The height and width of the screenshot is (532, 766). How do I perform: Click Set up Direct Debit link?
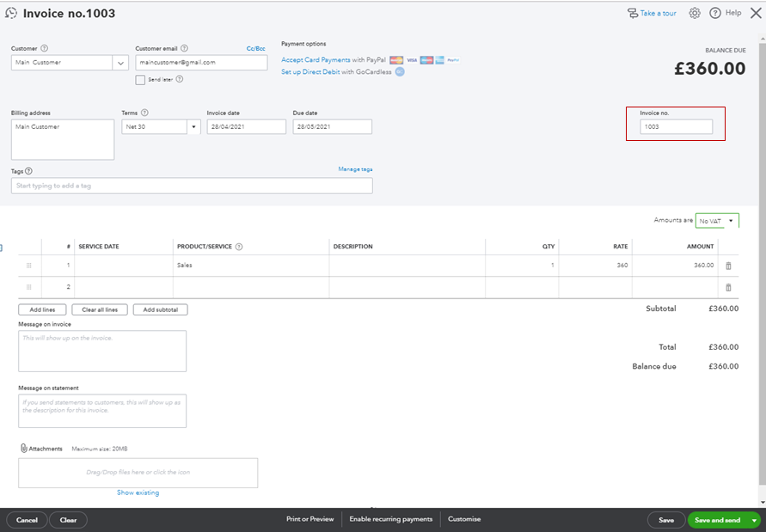tap(310, 72)
